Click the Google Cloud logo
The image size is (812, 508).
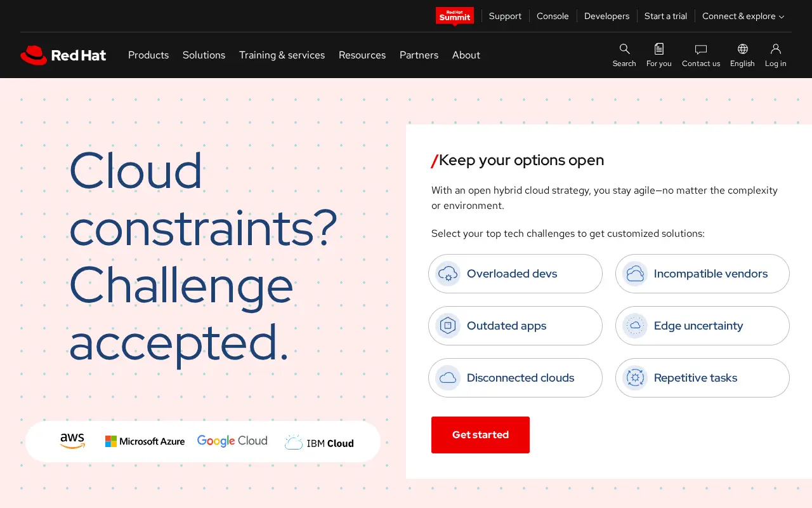pos(232,441)
